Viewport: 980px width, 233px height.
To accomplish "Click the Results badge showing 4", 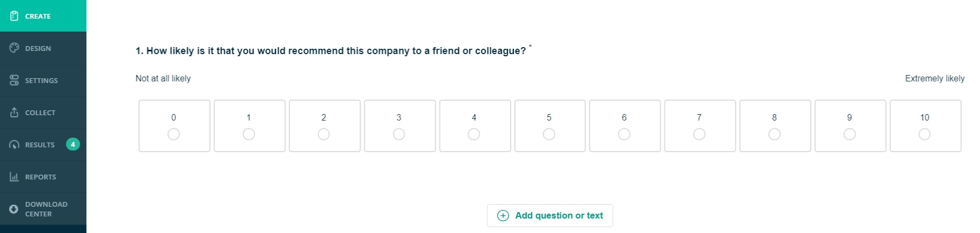I will coord(73,144).
